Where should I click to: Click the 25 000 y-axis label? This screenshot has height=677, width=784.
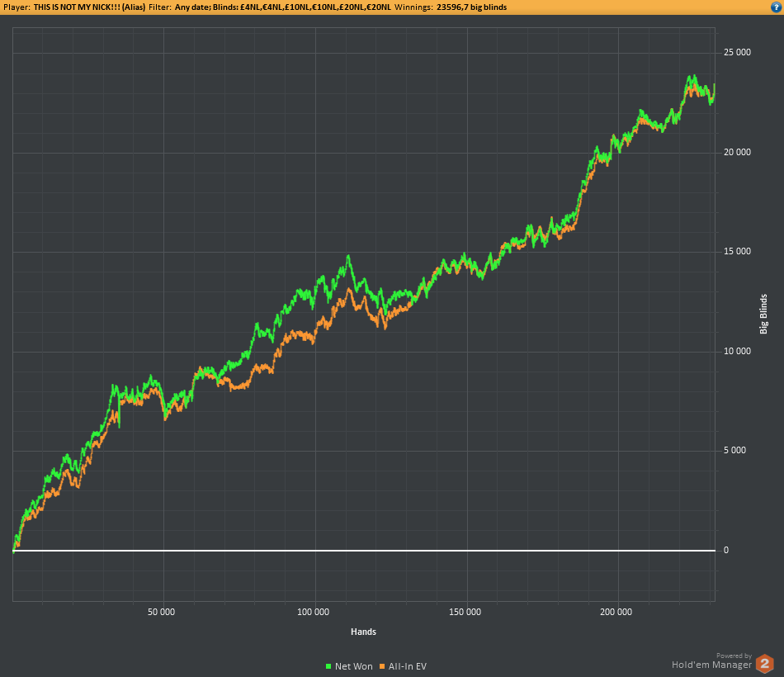(737, 53)
